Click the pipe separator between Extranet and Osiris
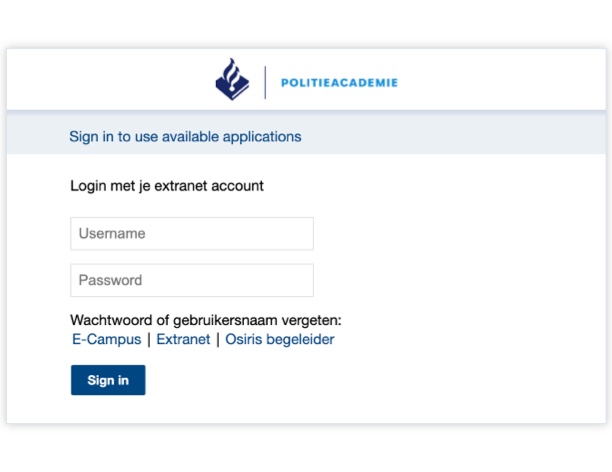 click(218, 340)
